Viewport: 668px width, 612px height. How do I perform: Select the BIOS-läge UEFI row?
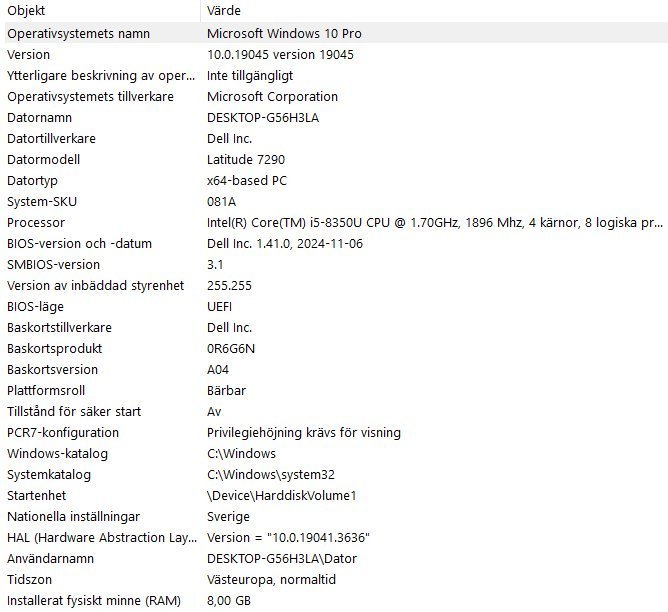[34, 306]
